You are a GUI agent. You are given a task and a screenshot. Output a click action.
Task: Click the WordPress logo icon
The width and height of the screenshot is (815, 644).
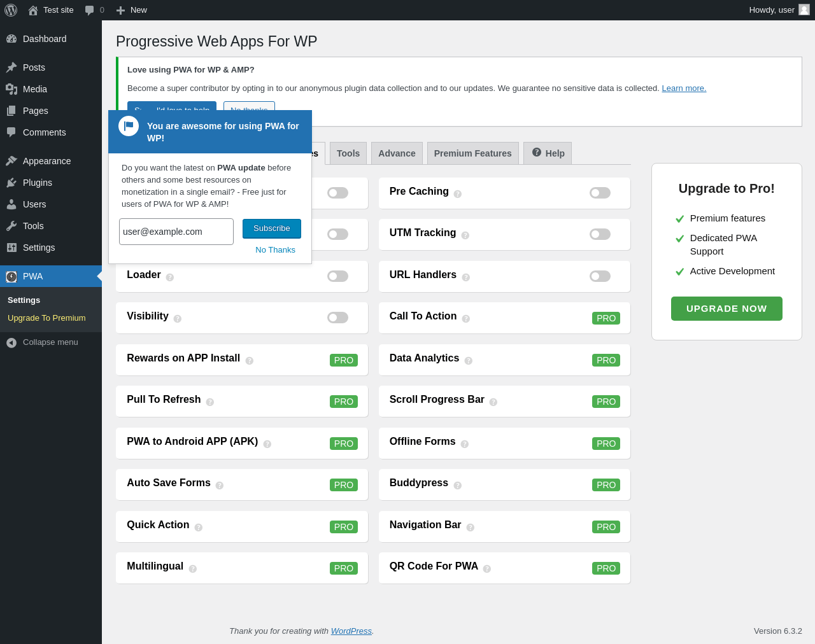[11, 10]
